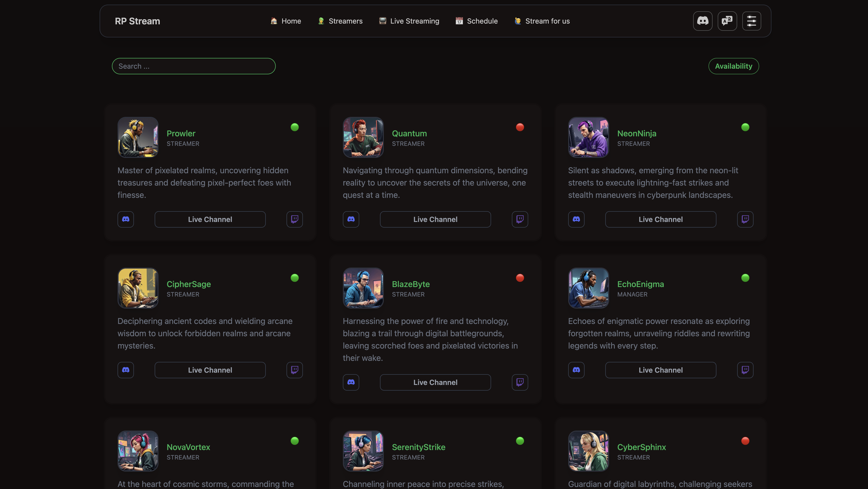Open the Discord icon in header

[703, 21]
